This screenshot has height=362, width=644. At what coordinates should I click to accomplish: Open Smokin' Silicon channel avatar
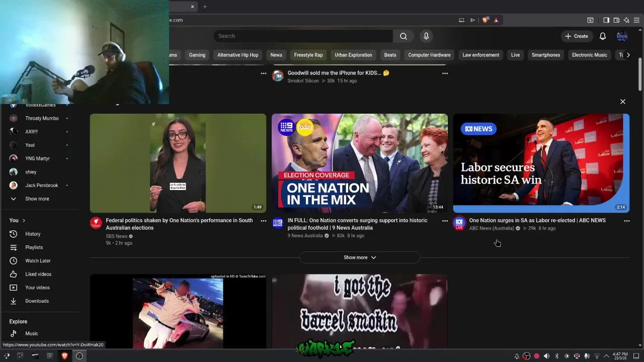[x=278, y=75]
